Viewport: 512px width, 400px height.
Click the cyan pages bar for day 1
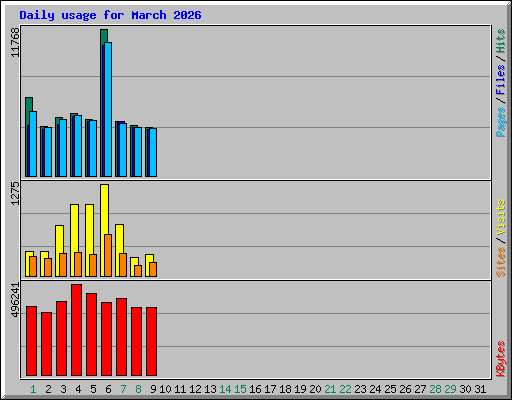coord(33,144)
